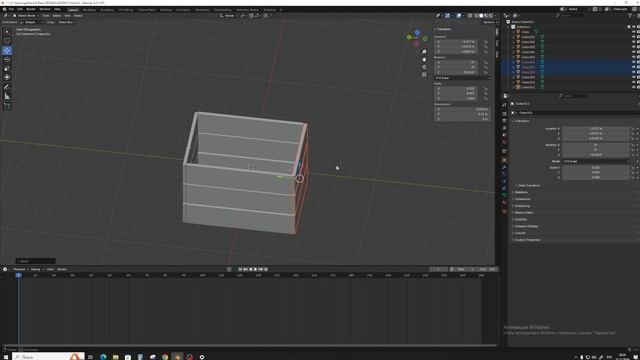The width and height of the screenshot is (640, 360).
Task: Toggle lock for Location X in sidebar
Action: 486,42
